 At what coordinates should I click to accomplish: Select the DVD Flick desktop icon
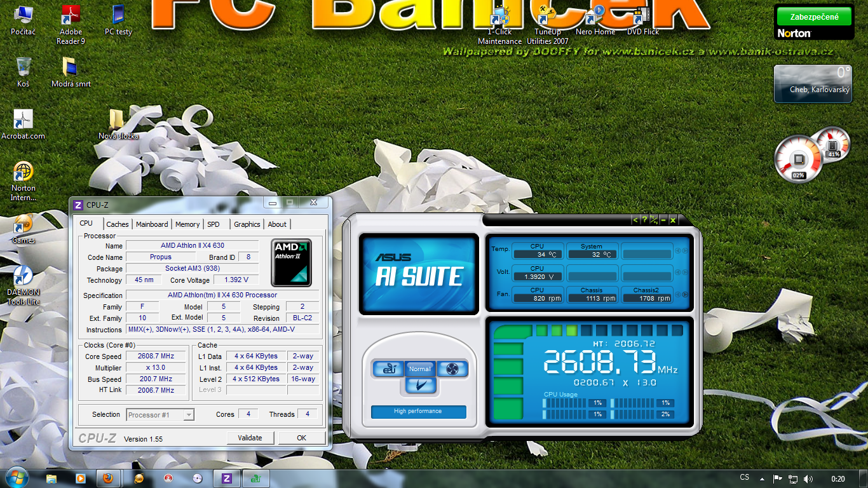pos(643,20)
